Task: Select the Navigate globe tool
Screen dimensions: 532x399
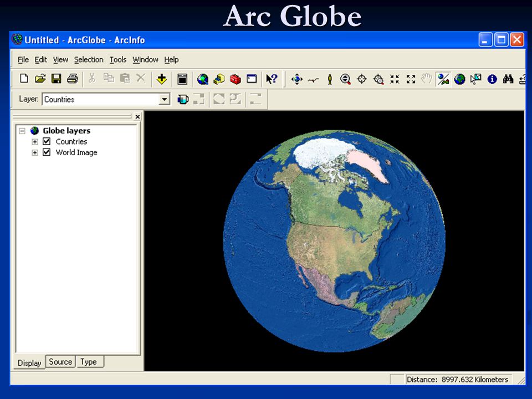Action: point(297,79)
